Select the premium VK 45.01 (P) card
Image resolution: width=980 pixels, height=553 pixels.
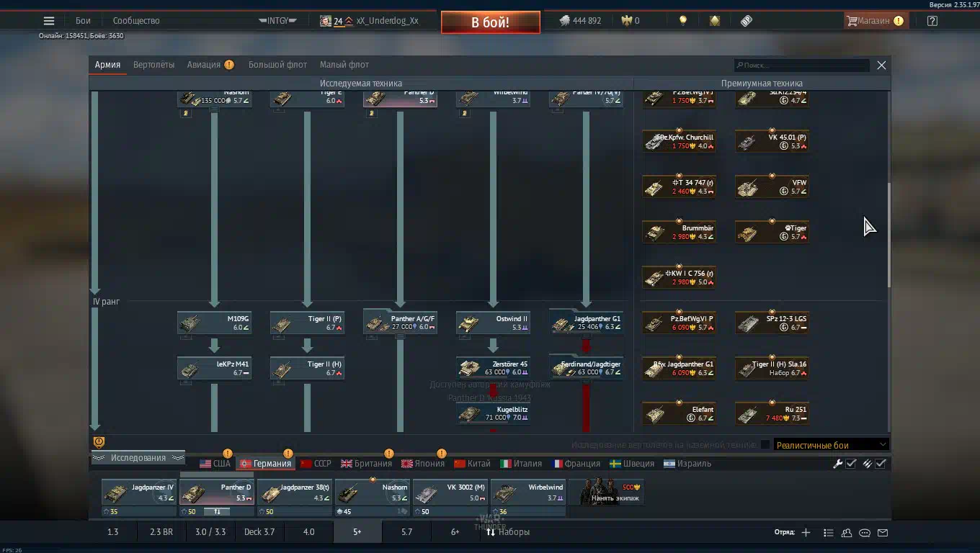pos(772,141)
